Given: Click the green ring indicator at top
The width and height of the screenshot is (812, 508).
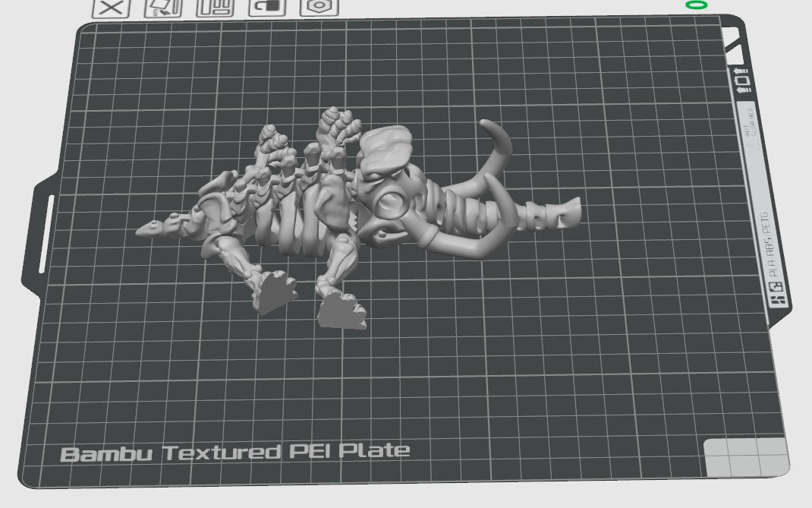Looking at the screenshot, I should click(695, 5).
